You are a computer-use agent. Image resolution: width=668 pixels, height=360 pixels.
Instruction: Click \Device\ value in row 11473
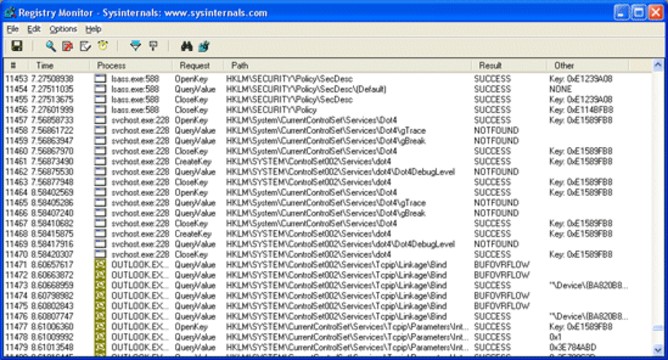pyautogui.click(x=588, y=285)
